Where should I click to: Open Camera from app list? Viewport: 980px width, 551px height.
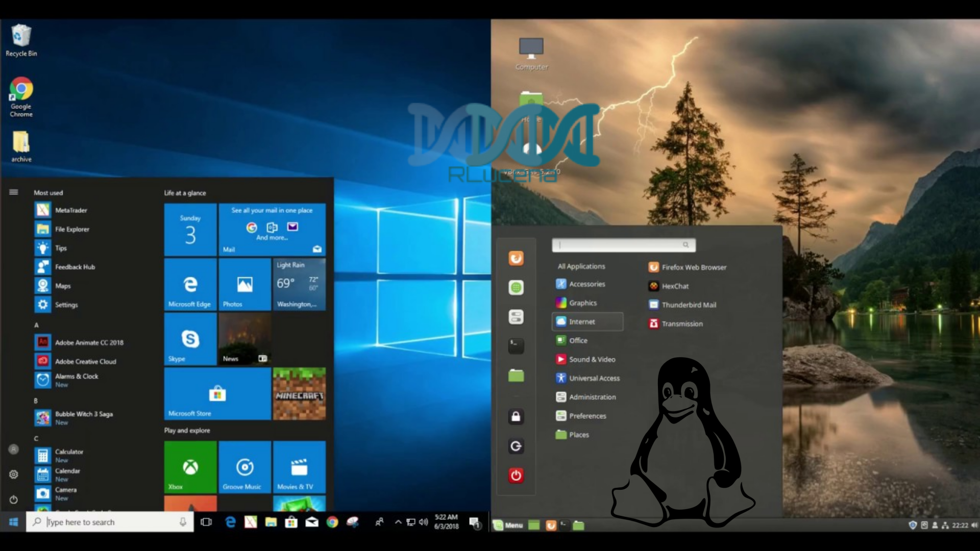tap(56, 493)
